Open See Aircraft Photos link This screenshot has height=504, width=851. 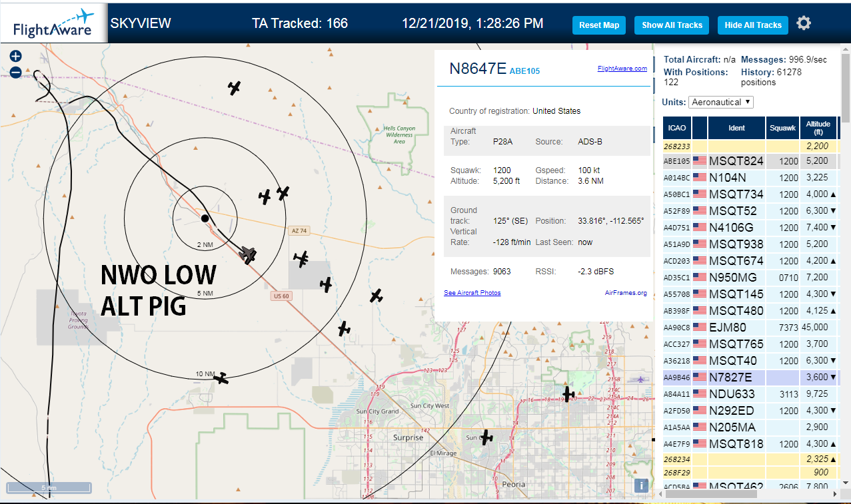tap(472, 293)
